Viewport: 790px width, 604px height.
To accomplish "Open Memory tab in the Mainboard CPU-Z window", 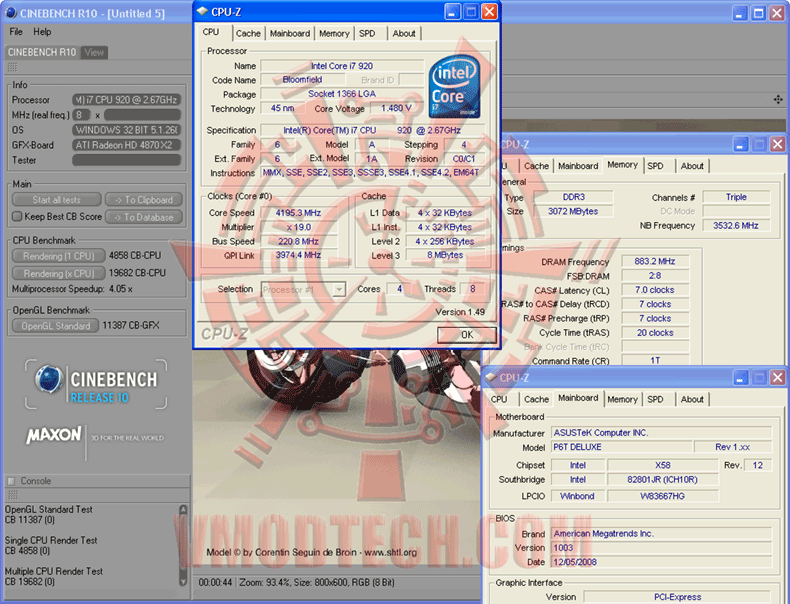I will (x=622, y=399).
